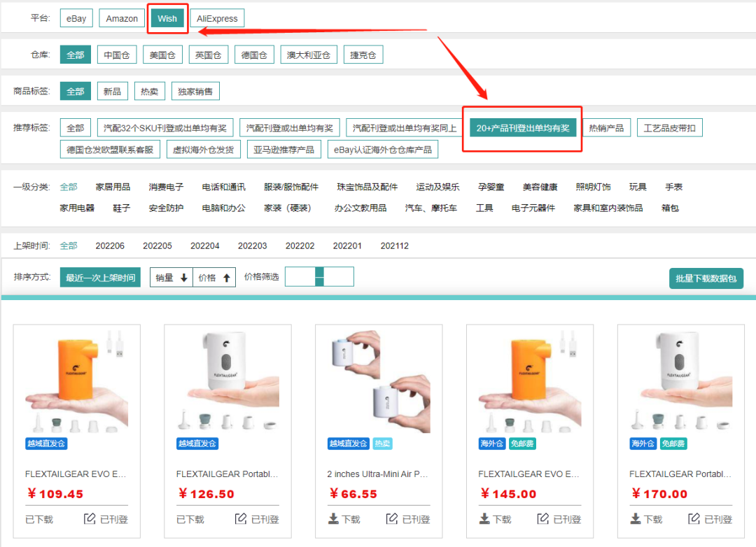Open 家居用品 category
This screenshot has height=547, width=756.
(113, 187)
